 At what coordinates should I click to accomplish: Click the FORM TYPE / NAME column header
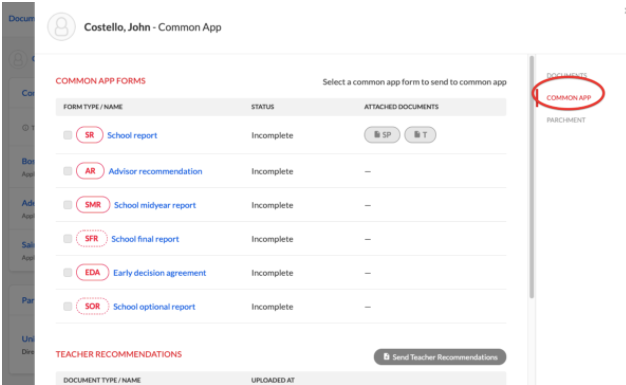[93, 107]
